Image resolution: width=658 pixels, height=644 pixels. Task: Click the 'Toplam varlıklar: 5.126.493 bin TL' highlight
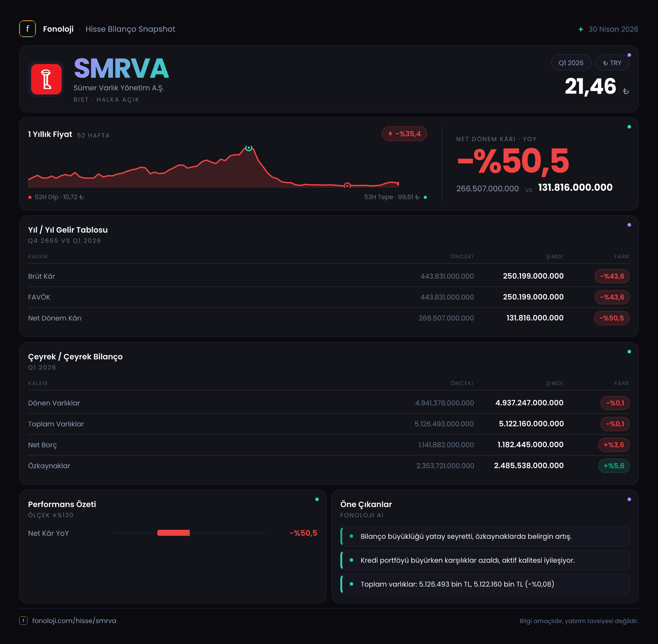pyautogui.click(x=485, y=584)
